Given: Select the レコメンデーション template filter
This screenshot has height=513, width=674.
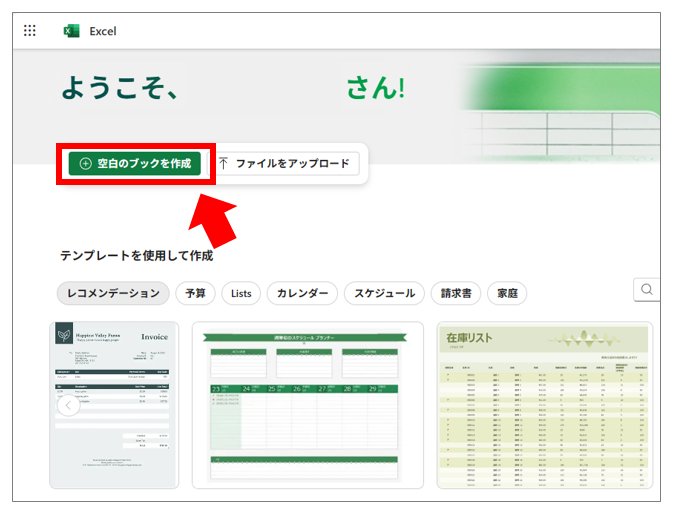Looking at the screenshot, I should (113, 293).
